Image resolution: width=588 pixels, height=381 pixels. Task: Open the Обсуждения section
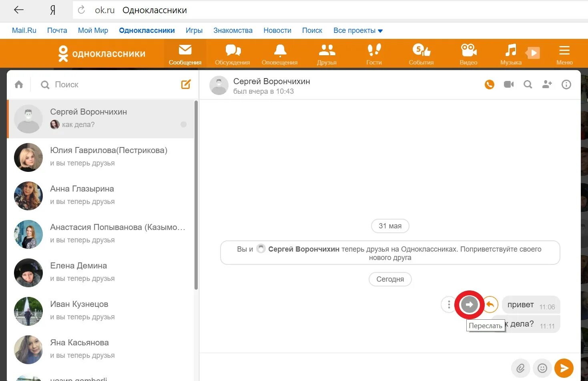point(232,54)
